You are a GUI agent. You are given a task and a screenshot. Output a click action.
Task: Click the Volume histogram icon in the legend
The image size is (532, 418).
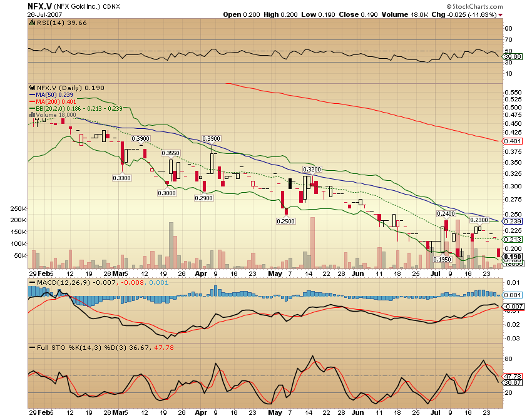(x=33, y=116)
